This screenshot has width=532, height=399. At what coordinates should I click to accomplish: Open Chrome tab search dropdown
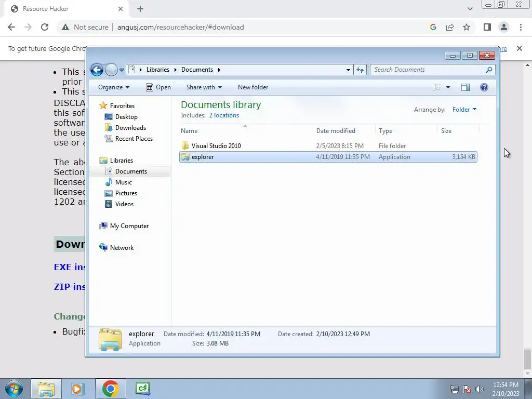point(470,9)
